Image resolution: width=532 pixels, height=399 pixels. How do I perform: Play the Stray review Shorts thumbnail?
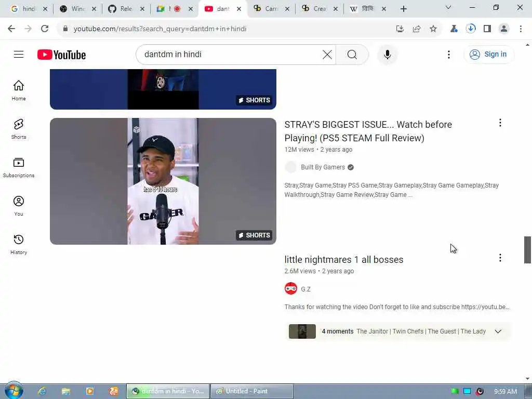point(163,181)
